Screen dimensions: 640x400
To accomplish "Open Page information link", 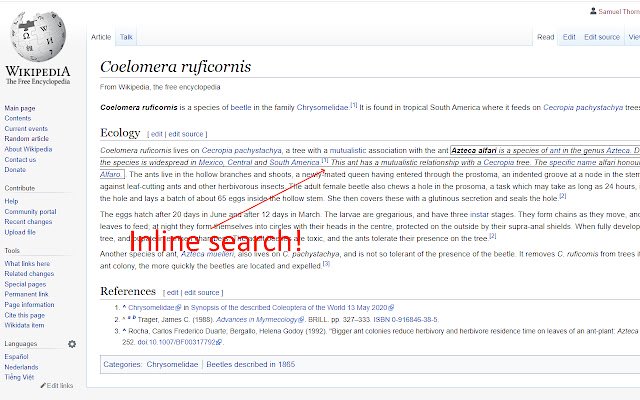I will [29, 305].
